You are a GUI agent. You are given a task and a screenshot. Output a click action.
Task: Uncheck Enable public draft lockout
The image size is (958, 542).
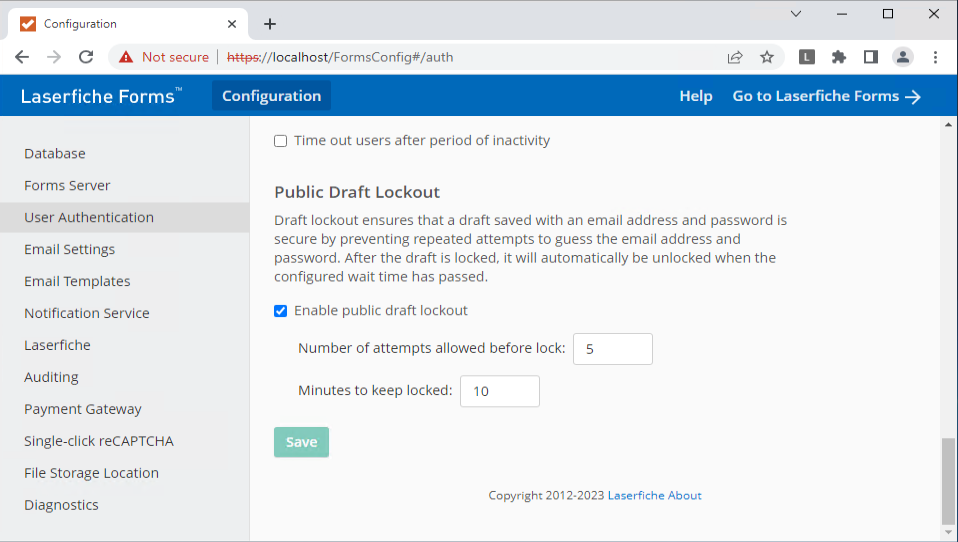280,311
